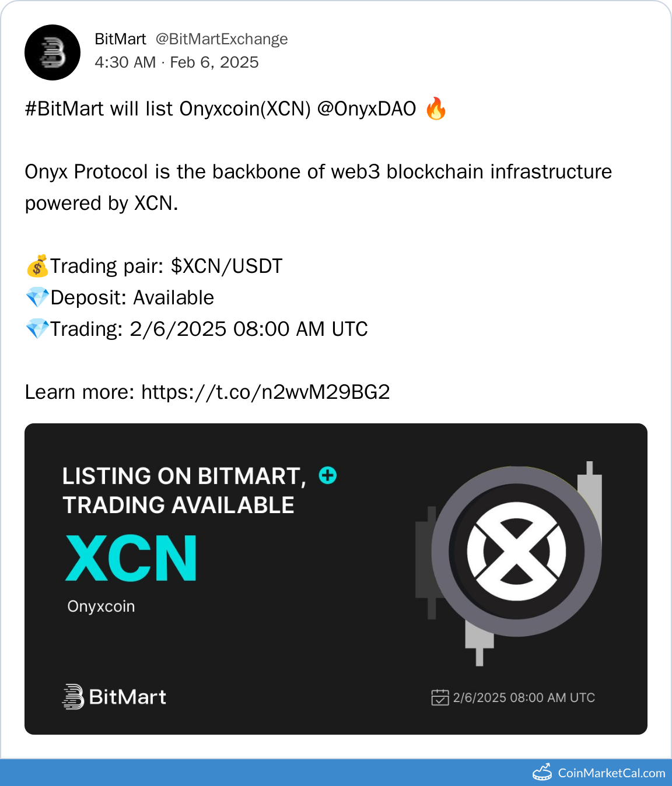The height and width of the screenshot is (786, 672).
Task: Open the @OnyxDAO mention
Action: 366,109
